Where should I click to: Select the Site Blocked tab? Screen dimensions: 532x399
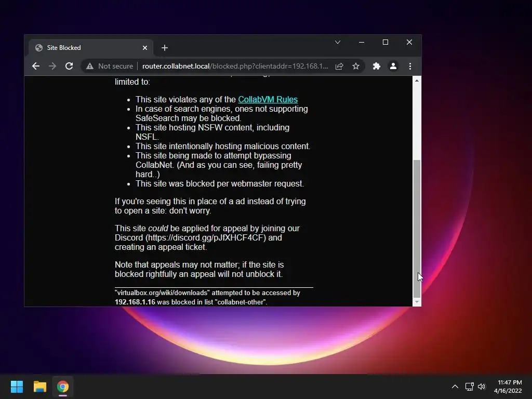point(90,48)
